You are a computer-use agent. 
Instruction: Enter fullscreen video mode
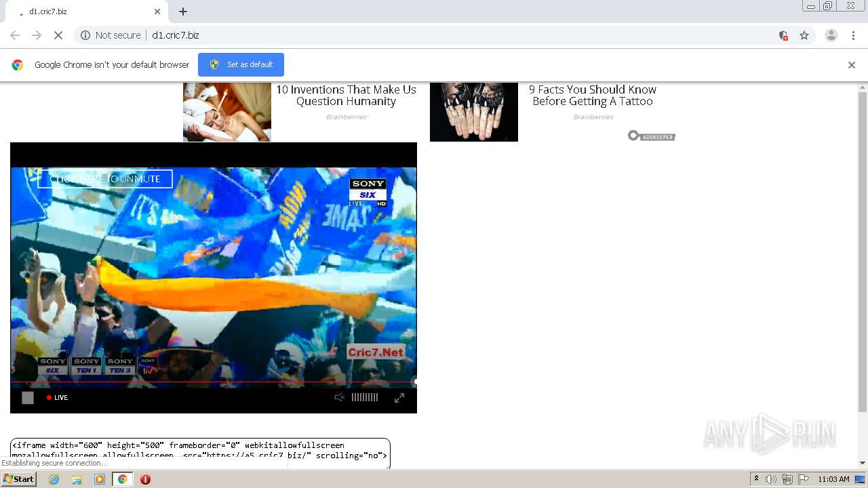click(399, 398)
